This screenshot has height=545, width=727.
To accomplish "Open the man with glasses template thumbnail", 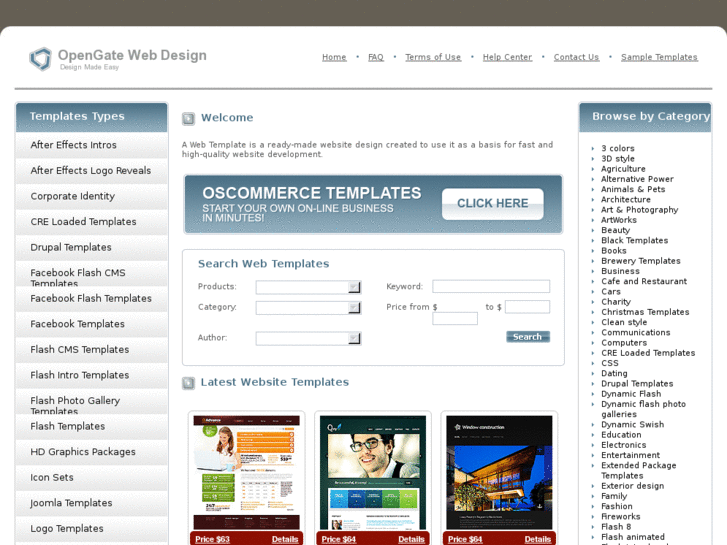I will coord(373,473).
